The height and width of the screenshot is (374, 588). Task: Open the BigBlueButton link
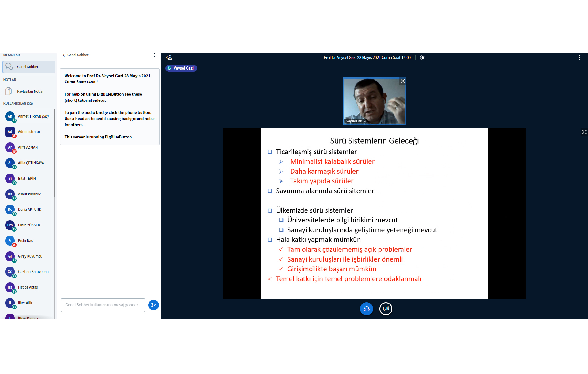pos(118,137)
